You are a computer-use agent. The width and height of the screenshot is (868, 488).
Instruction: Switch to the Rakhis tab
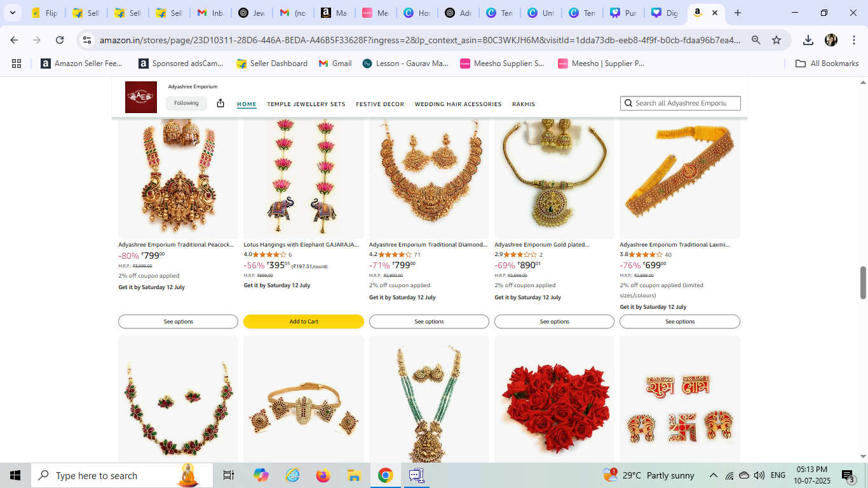524,104
